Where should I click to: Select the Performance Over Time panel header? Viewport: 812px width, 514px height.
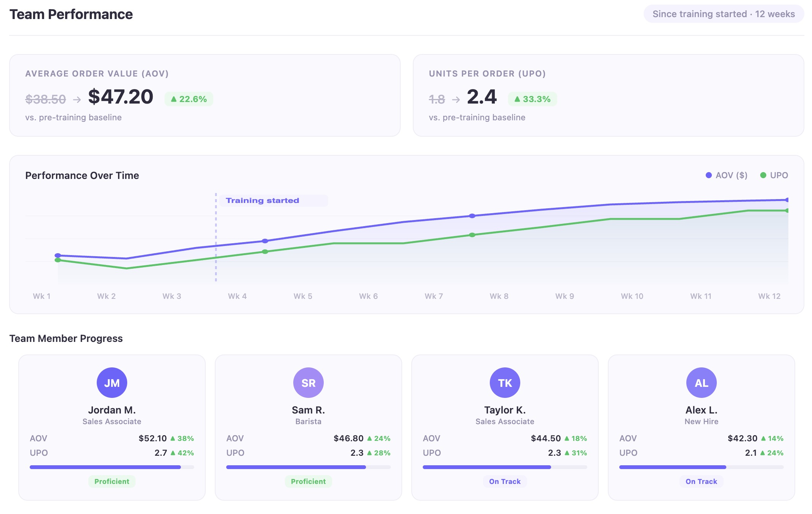click(x=82, y=176)
